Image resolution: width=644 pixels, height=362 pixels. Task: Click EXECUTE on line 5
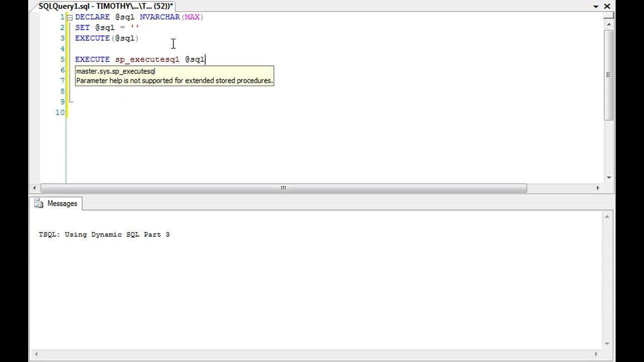pyautogui.click(x=92, y=59)
